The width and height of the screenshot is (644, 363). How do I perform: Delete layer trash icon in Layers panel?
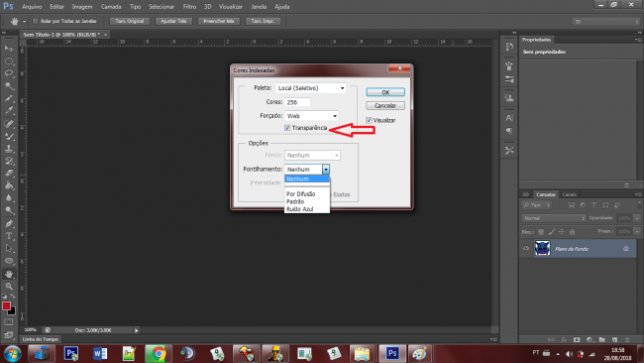click(627, 340)
